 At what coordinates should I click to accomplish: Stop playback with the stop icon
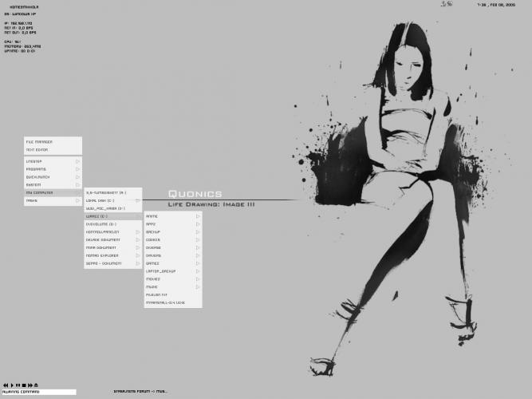pos(24,385)
